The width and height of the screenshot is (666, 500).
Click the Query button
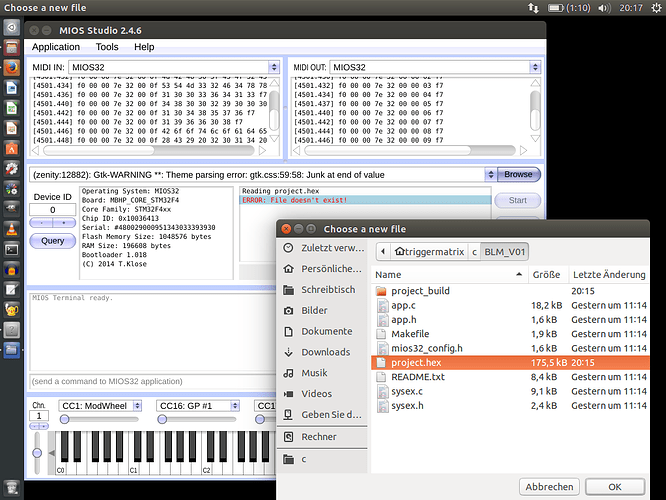tap(53, 241)
